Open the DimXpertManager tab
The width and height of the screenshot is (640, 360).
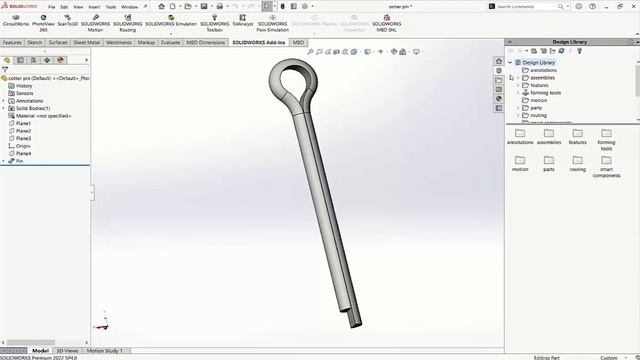pos(47,60)
